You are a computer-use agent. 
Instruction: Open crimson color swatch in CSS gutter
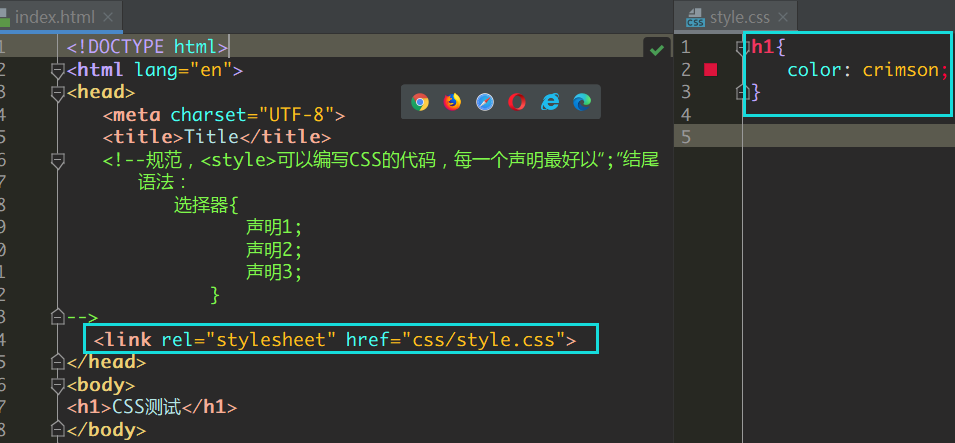710,69
